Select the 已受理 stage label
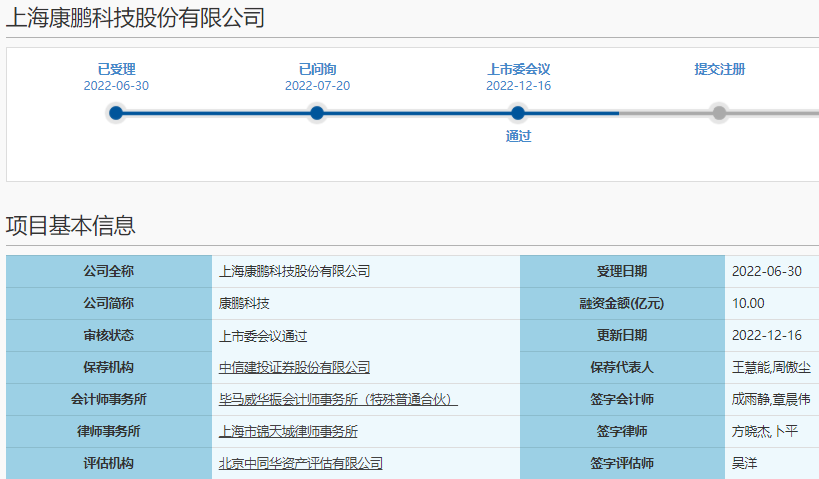819x479 pixels. coord(116,70)
